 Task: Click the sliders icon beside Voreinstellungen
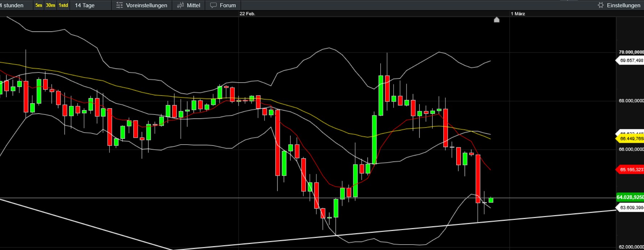[x=119, y=5]
